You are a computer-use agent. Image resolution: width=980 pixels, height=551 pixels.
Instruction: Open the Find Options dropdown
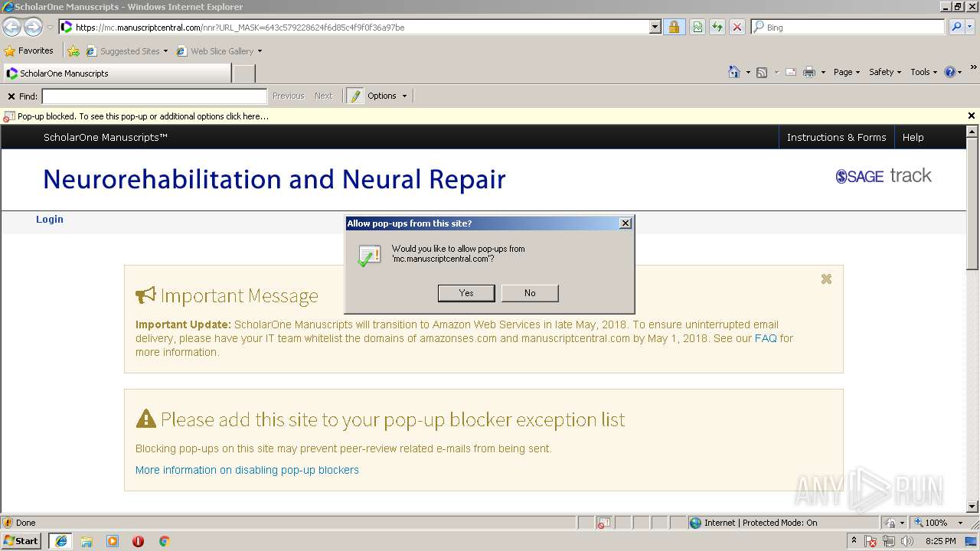(x=387, y=96)
